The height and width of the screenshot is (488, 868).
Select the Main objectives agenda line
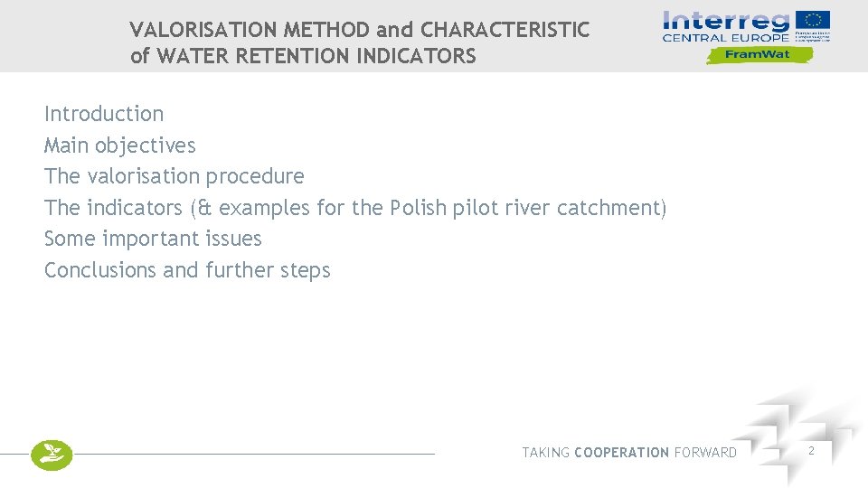(119, 145)
